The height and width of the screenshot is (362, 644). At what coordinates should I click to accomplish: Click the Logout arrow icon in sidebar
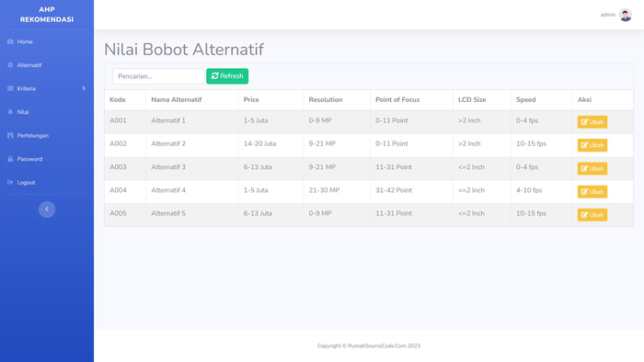coord(10,182)
